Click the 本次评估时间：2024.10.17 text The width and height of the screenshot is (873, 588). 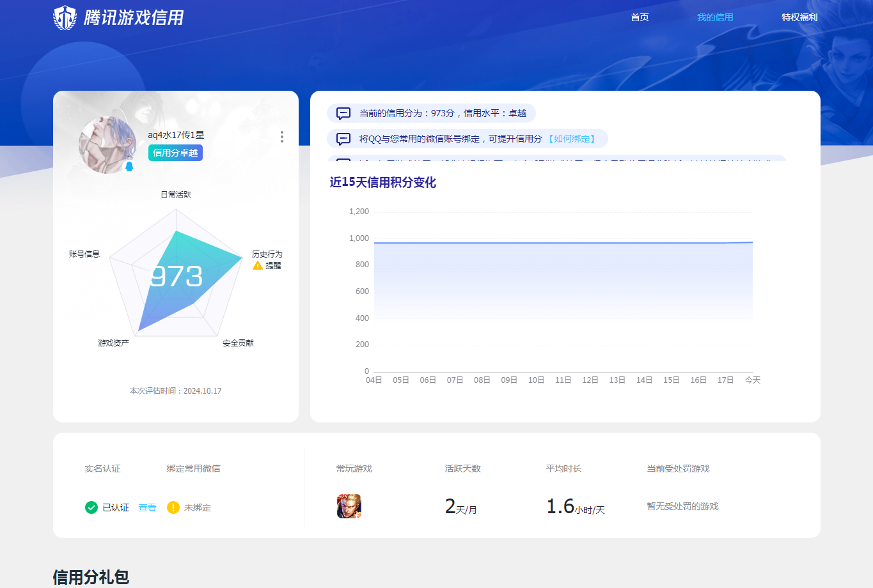click(176, 391)
